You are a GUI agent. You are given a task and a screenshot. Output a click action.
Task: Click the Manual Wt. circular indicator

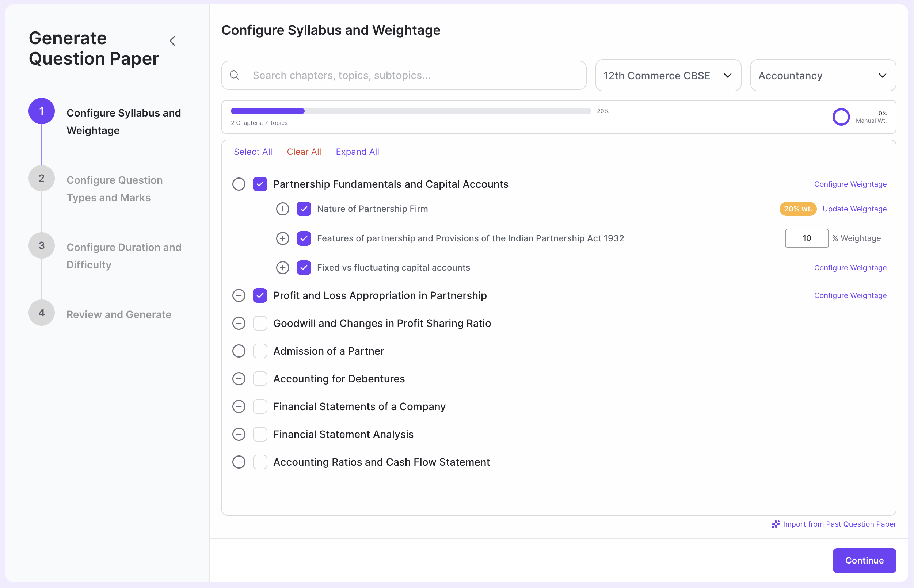[x=841, y=117]
